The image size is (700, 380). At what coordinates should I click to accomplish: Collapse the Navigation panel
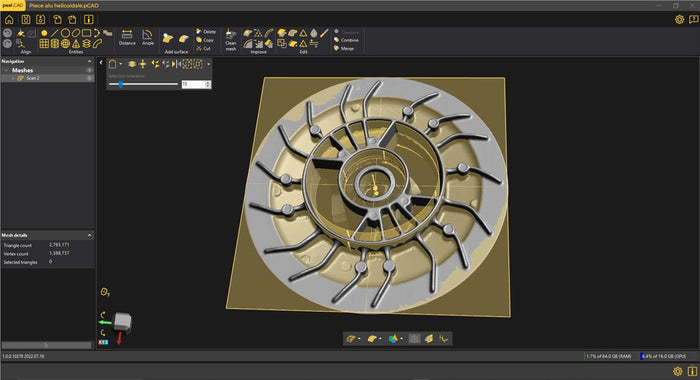(89, 61)
